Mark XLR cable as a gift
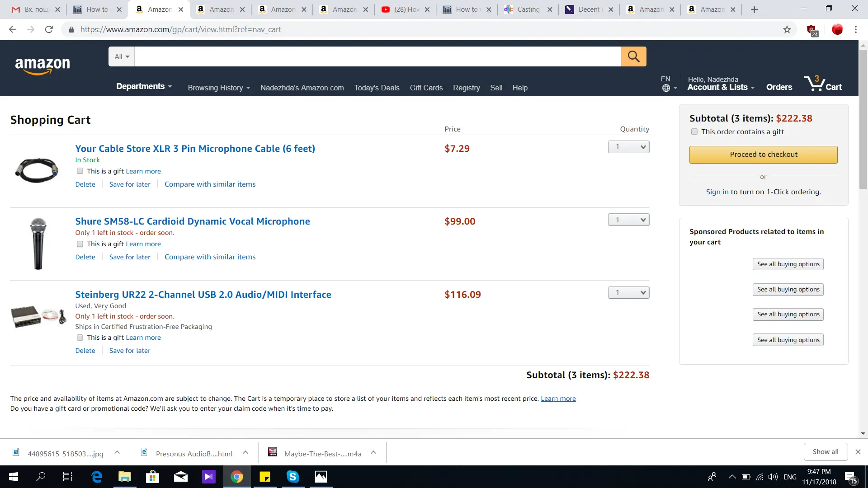The image size is (868, 488). pyautogui.click(x=80, y=171)
